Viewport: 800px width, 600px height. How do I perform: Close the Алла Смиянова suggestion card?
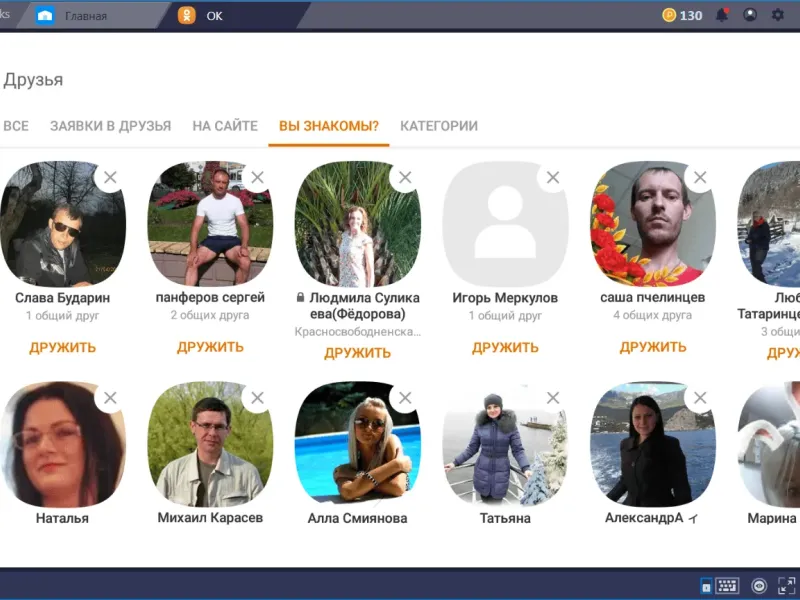[x=405, y=398]
